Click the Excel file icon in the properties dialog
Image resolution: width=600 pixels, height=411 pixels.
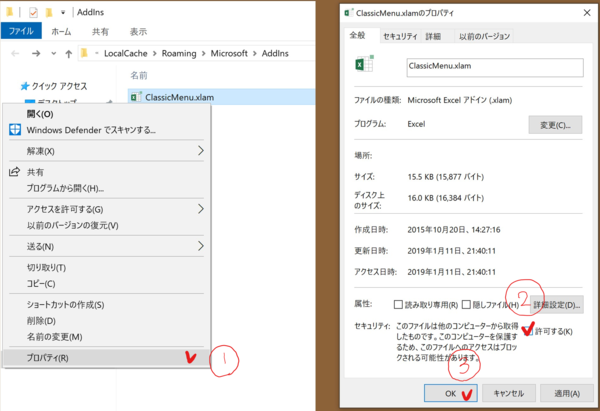(x=364, y=64)
